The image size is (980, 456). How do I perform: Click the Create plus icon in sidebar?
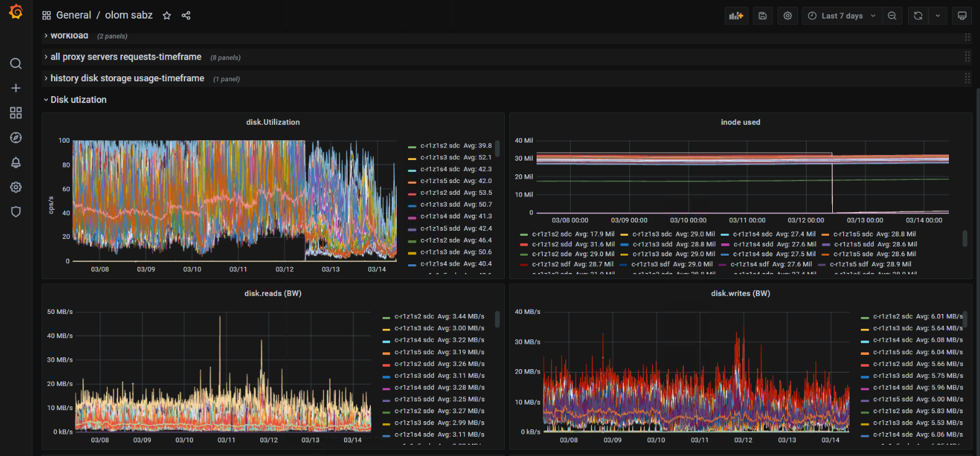(16, 88)
